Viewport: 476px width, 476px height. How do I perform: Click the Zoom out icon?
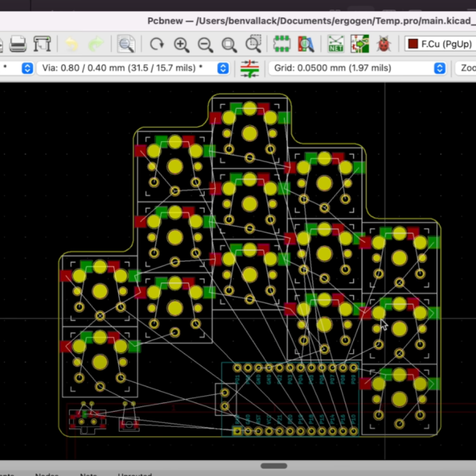point(205,44)
